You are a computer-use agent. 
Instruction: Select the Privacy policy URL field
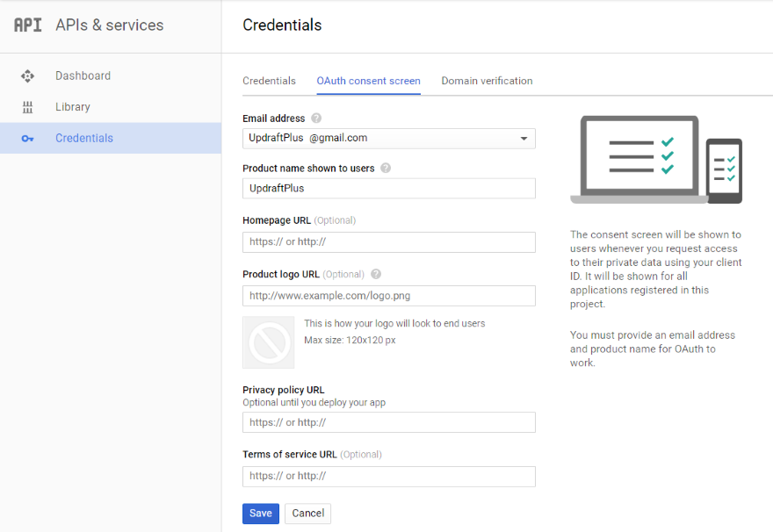point(388,423)
